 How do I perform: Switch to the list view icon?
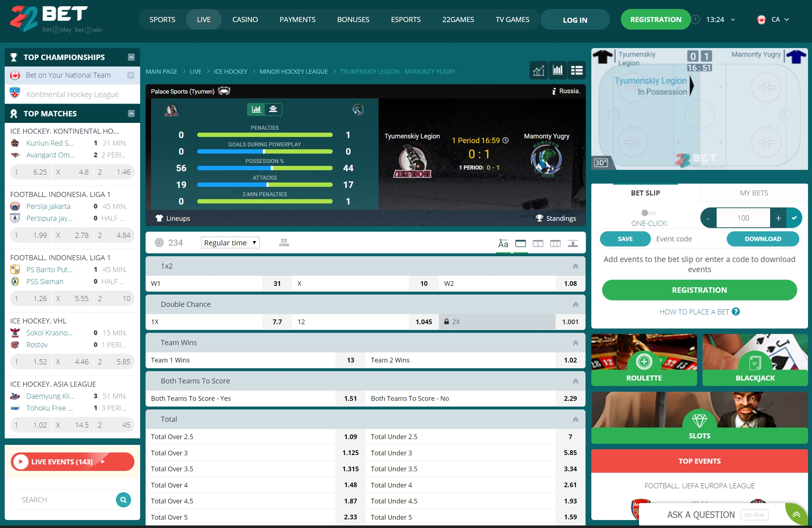coord(577,70)
